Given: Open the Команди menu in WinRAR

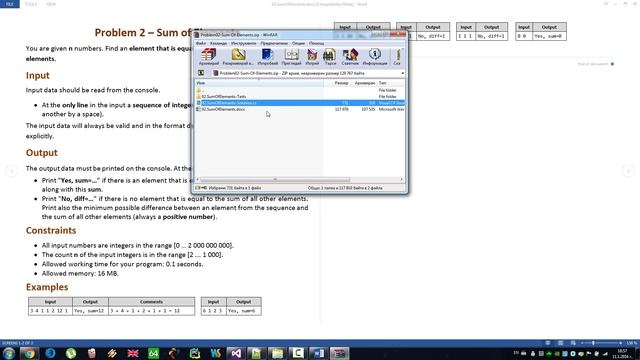Looking at the screenshot, I should (x=218, y=43).
